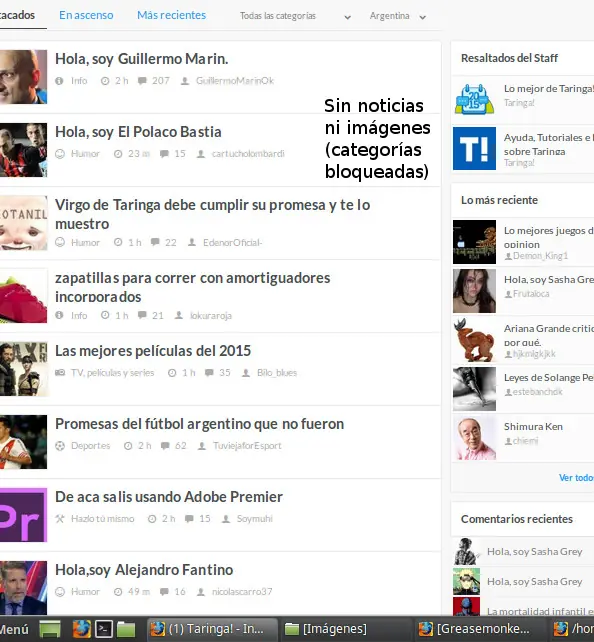Image resolution: width=594 pixels, height=642 pixels.
Task: Open the Guillermo Marin post thumbnail
Action: click(23, 77)
